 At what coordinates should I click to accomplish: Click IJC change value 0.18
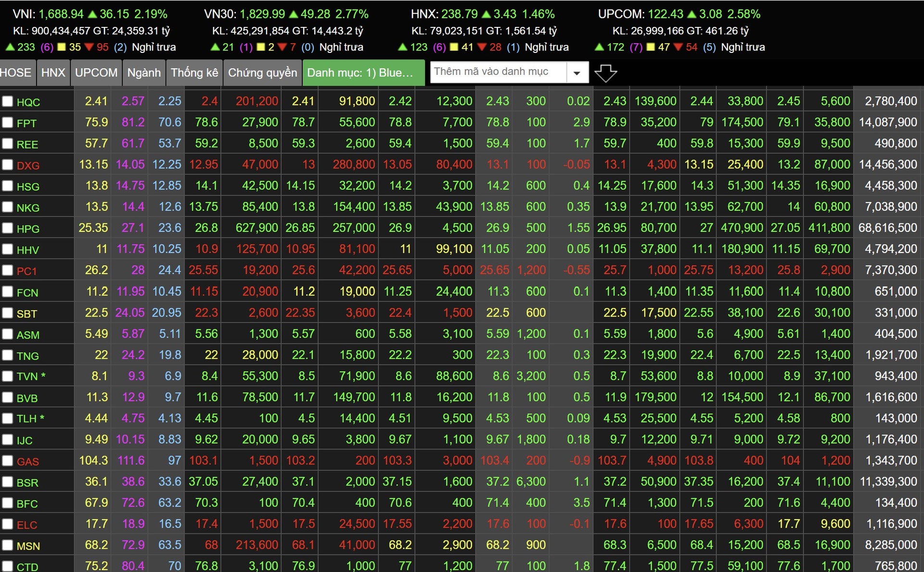coord(578,439)
